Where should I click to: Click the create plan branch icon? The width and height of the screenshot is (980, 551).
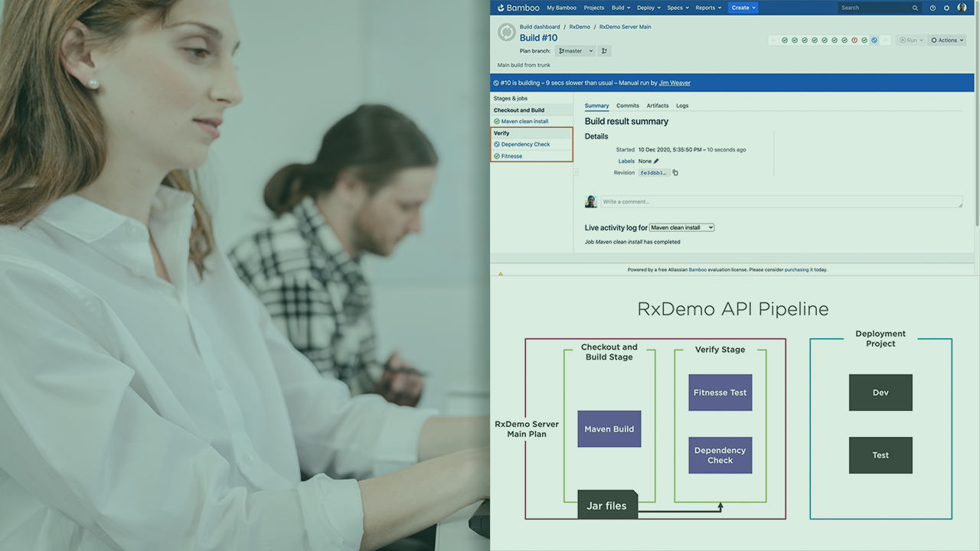(x=604, y=51)
